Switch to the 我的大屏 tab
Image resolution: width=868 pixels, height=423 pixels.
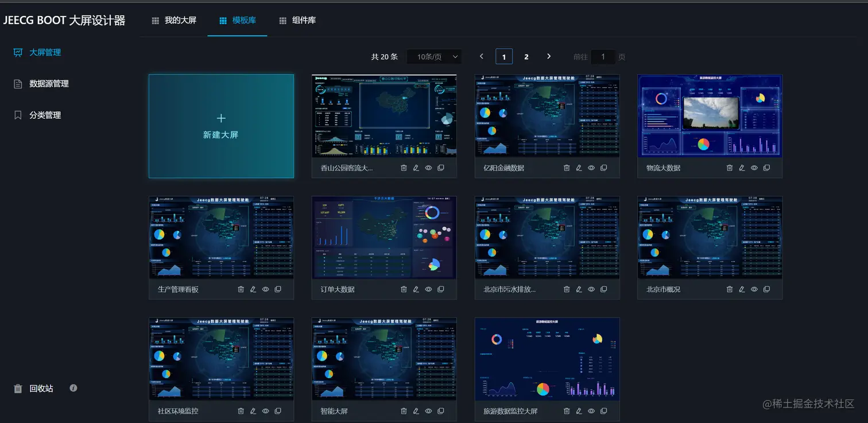(x=174, y=20)
